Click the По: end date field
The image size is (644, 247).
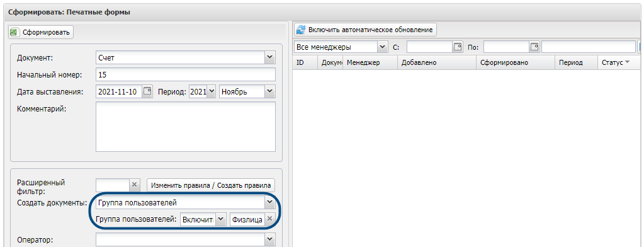506,47
